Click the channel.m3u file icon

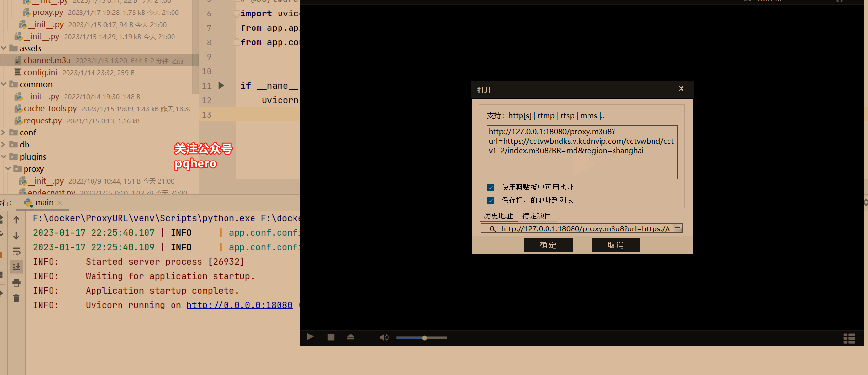[x=18, y=60]
